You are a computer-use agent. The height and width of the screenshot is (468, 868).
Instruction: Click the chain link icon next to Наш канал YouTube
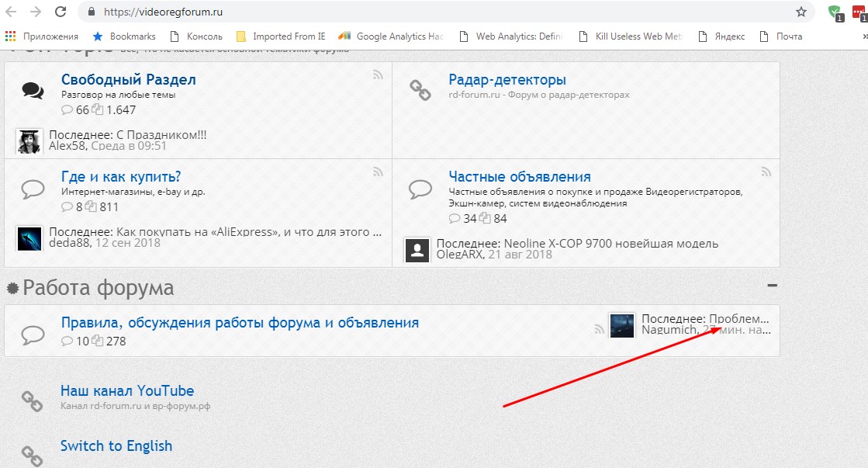coord(32,400)
